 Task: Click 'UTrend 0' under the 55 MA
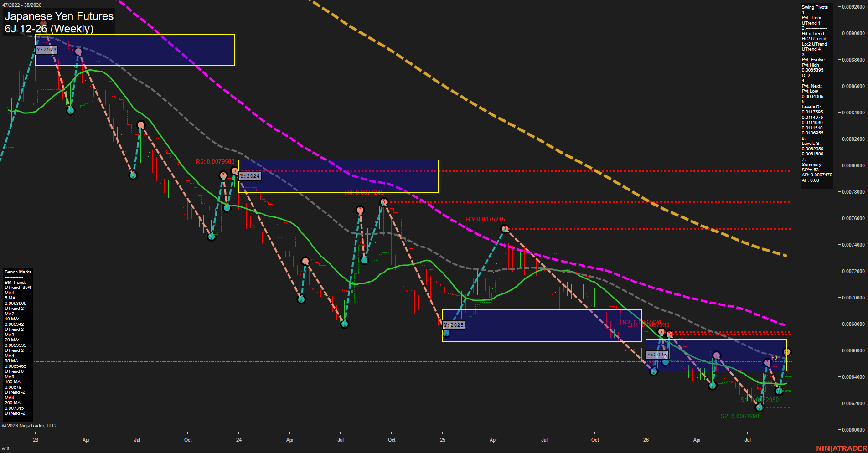point(14,371)
